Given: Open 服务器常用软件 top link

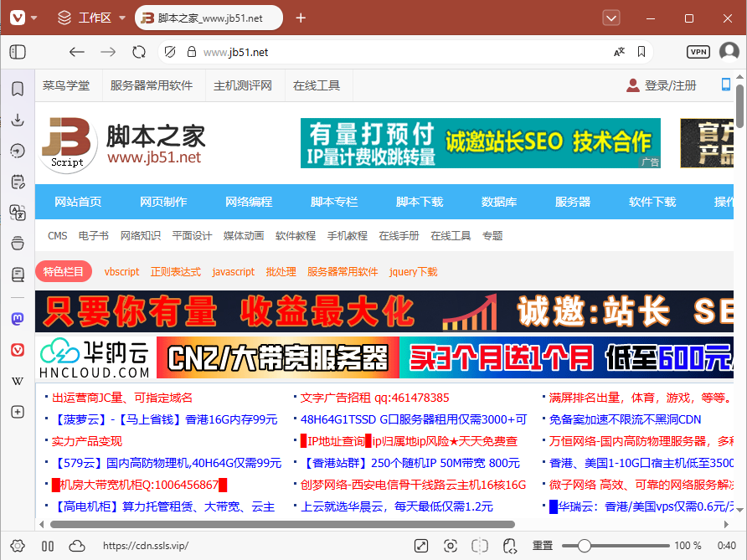Looking at the screenshot, I should pyautogui.click(x=152, y=85).
